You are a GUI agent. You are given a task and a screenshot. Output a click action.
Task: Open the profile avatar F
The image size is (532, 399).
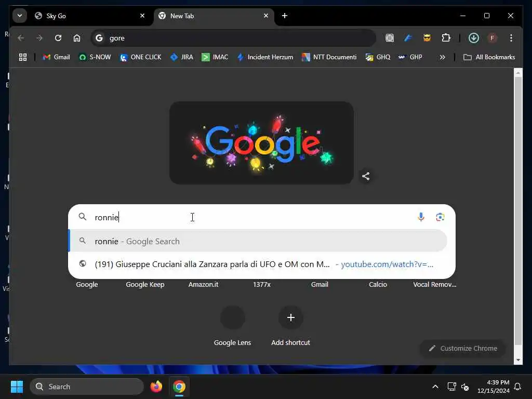(x=493, y=38)
